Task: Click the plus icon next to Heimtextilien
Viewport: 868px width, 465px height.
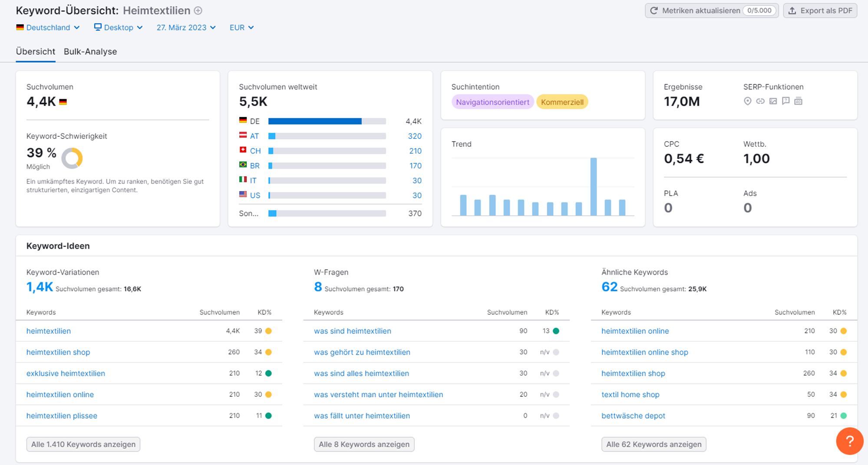Action: [198, 10]
